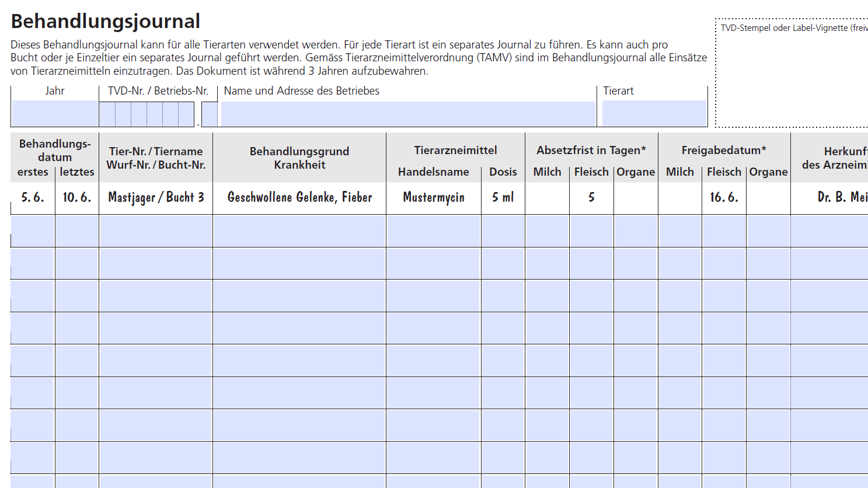Click first empty row's Absetzfrist Milch cell
Image resolution: width=868 pixels, height=488 pixels.
547,231
